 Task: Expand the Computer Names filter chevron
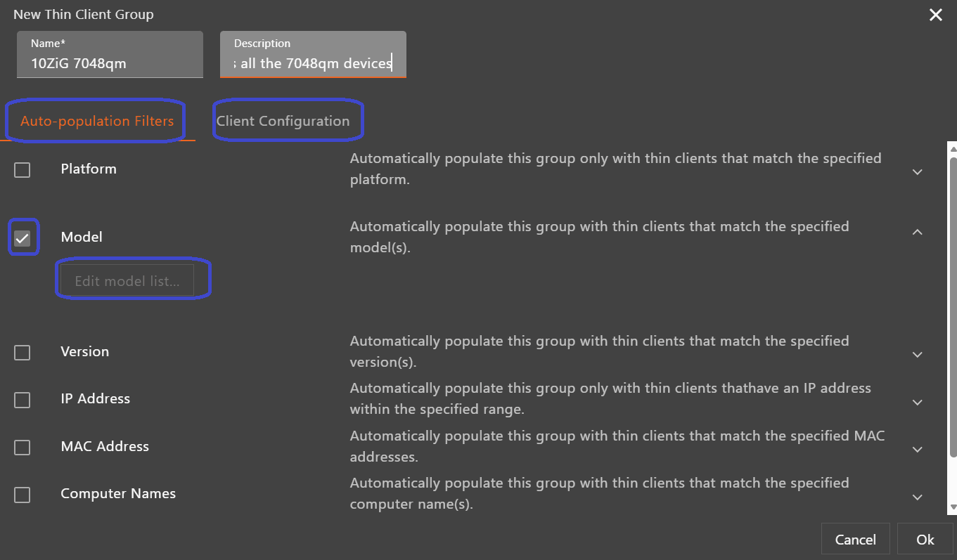click(917, 497)
